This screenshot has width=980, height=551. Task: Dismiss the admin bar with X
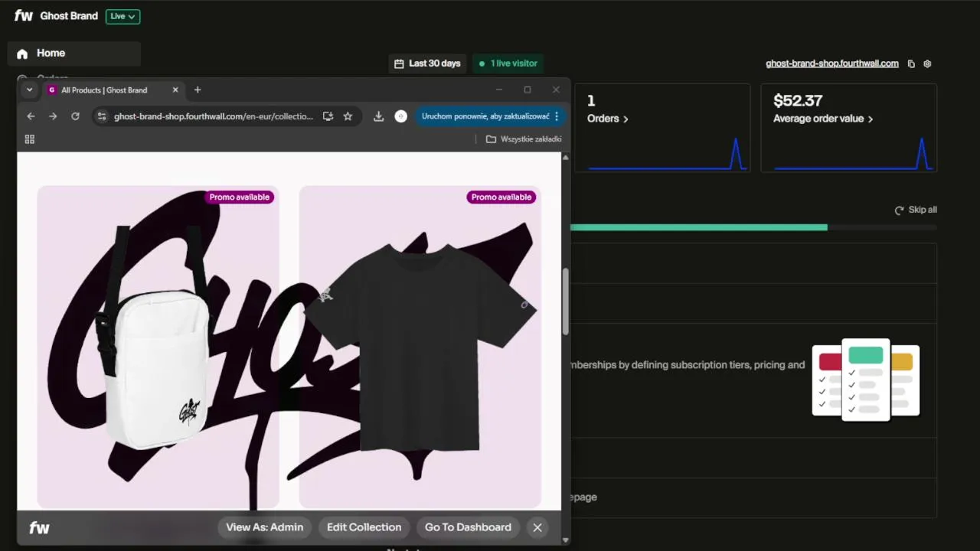click(537, 527)
